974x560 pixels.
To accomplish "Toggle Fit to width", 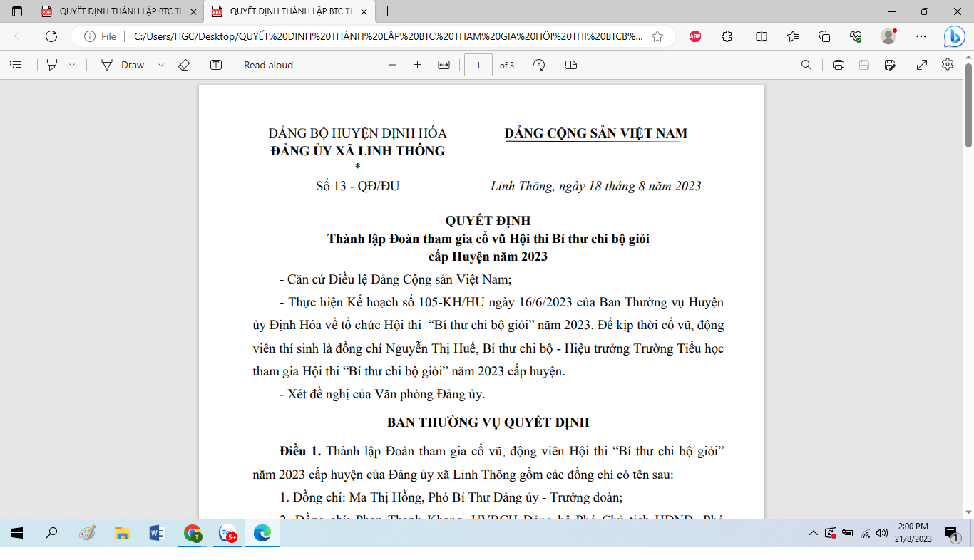I will (444, 65).
